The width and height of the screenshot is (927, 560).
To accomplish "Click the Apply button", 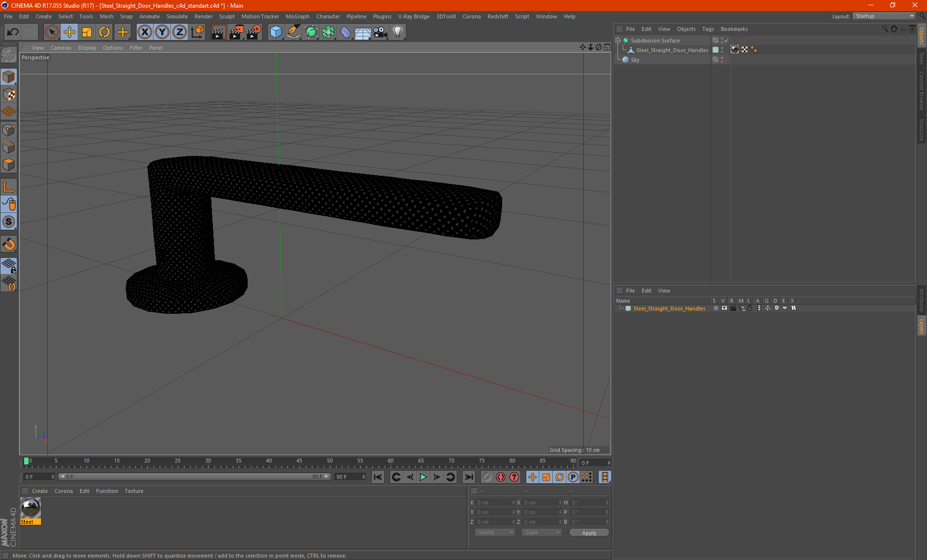I will 589,533.
